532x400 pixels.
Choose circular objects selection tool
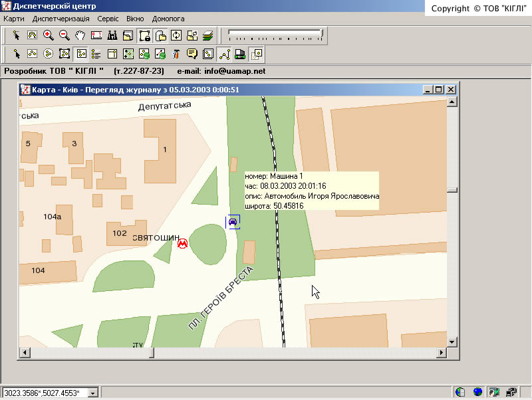(48, 54)
